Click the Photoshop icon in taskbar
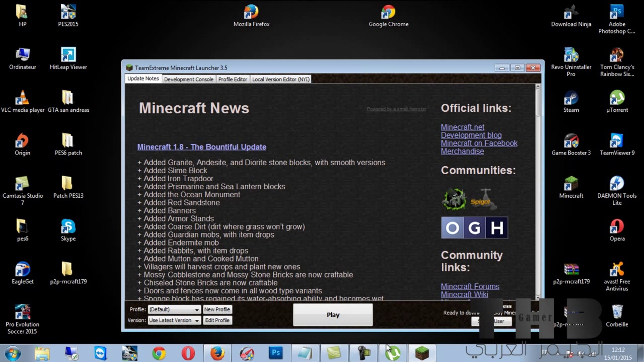The height and width of the screenshot is (362, 644). 276,353
